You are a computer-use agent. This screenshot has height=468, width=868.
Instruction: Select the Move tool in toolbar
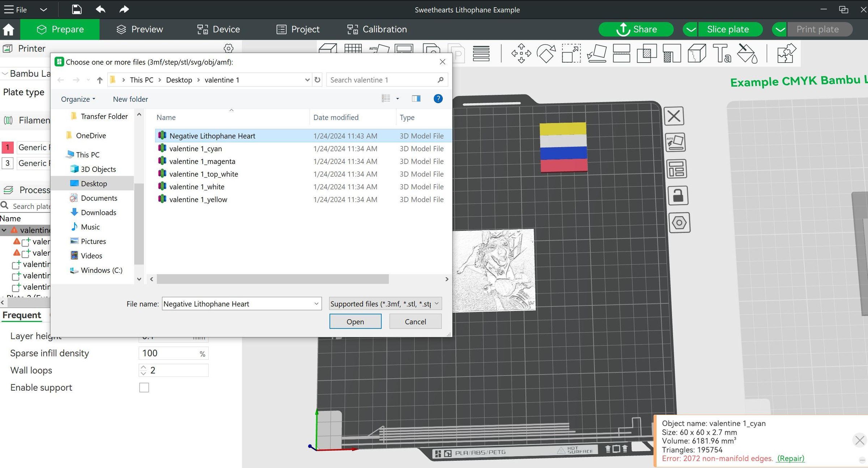click(521, 54)
